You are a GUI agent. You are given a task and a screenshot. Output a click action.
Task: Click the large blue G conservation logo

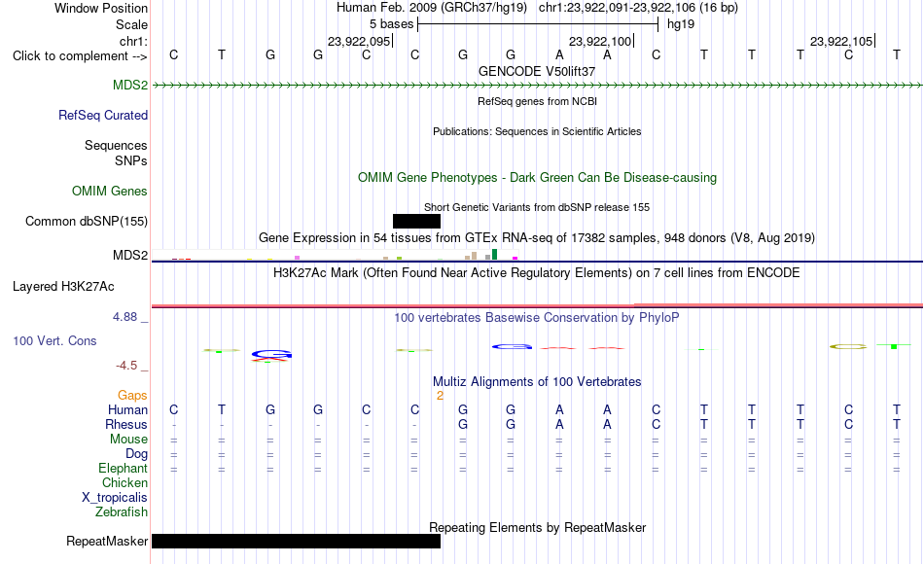click(271, 354)
